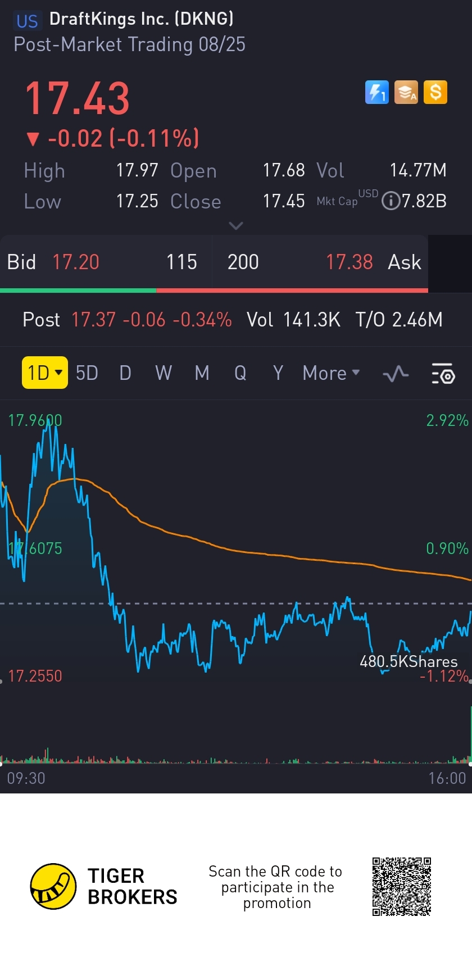Tap the Open value 17.68
This screenshot has height=980, width=472.
(x=284, y=170)
